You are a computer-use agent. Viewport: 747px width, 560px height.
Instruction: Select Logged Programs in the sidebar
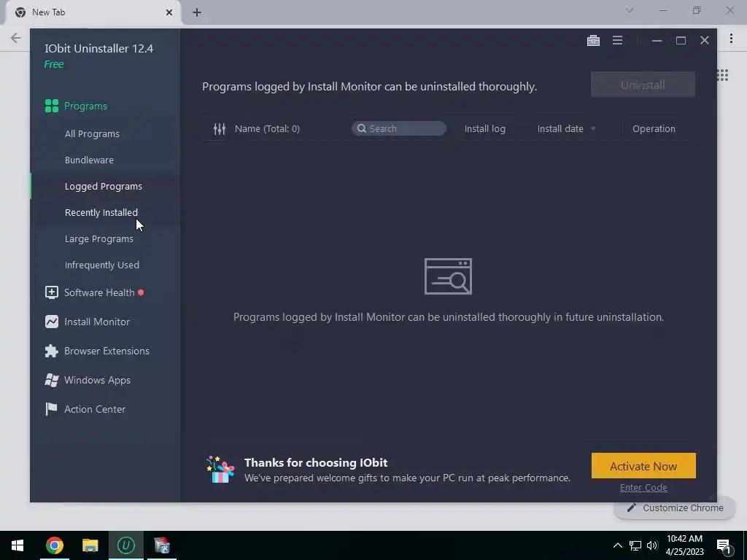coord(104,186)
